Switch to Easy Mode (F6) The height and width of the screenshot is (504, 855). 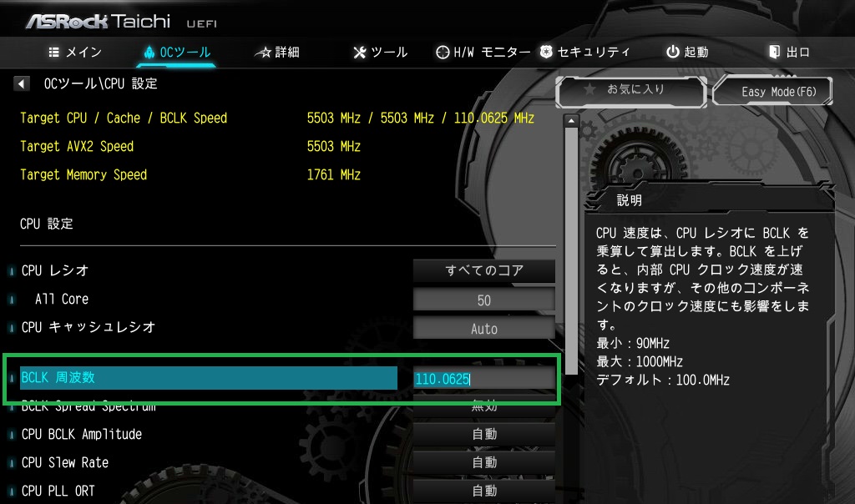772,91
